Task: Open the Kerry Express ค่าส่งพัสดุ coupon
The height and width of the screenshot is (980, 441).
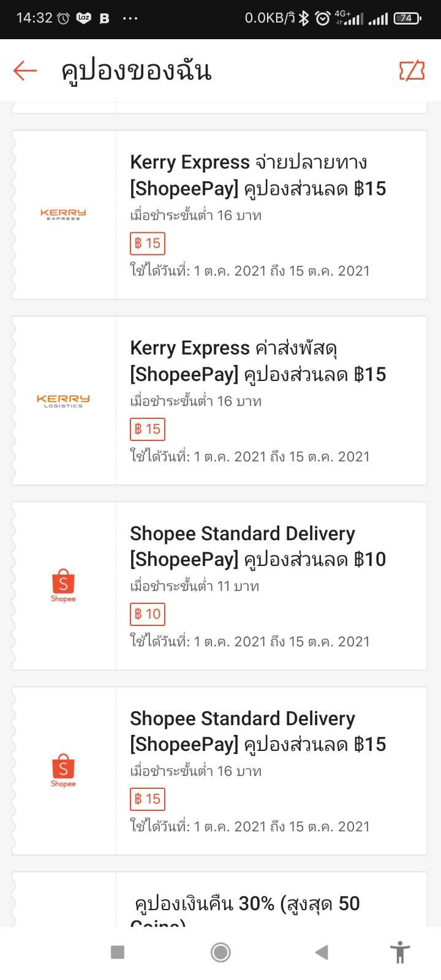Action: pyautogui.click(x=219, y=401)
